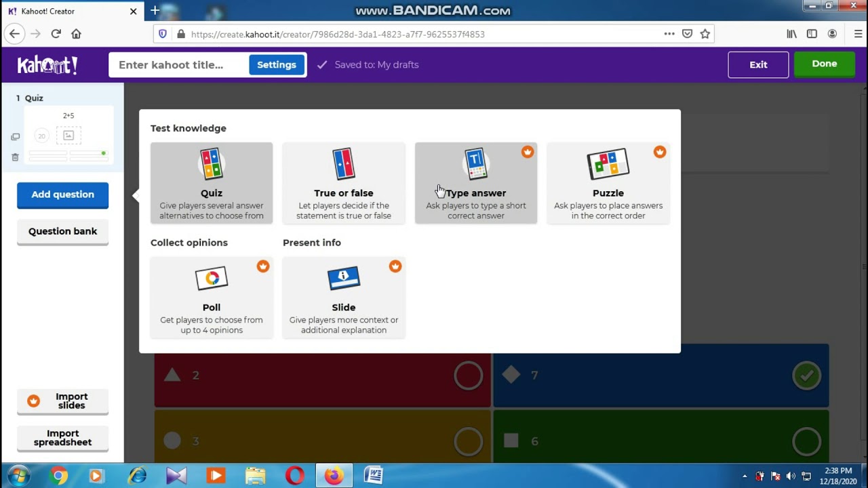The image size is (868, 488).
Task: Open the Windows Start menu
Action: point(18,476)
